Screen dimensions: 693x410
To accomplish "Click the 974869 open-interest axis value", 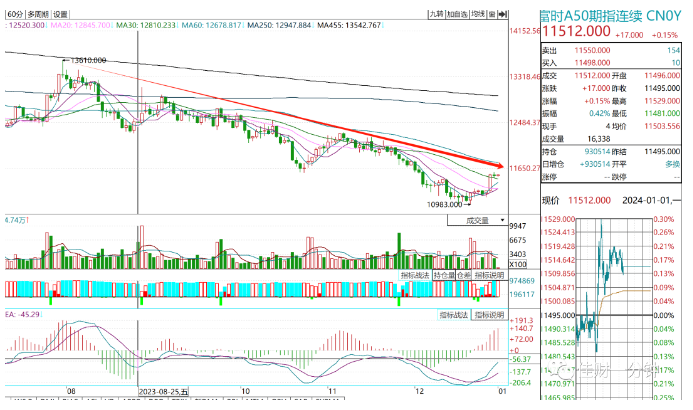I will coord(522,281).
